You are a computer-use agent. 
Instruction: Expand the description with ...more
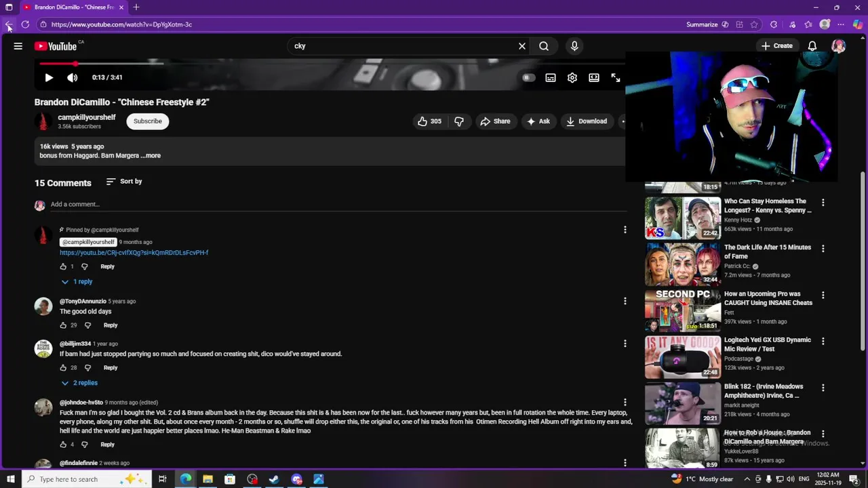[151, 156]
